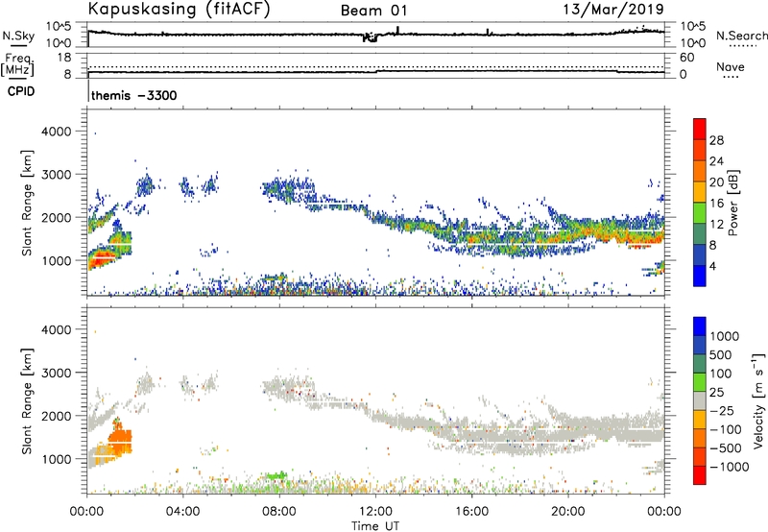Viewport: 768px width, 532px height.
Task: Click the '04:00' time axis label
Action: (x=183, y=512)
